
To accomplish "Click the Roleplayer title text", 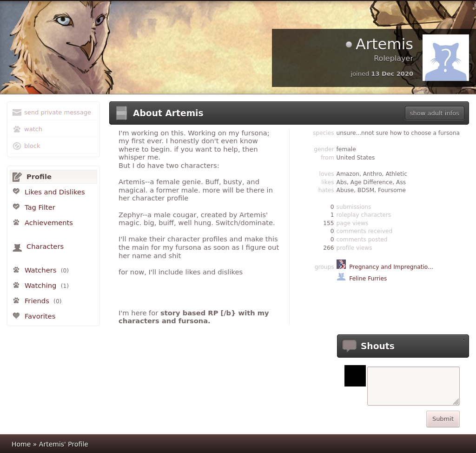I will pos(393,58).
